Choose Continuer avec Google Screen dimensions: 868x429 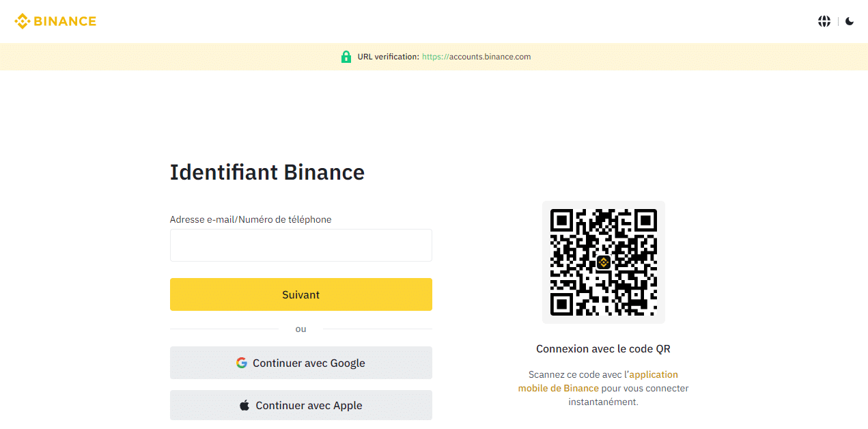coord(300,363)
